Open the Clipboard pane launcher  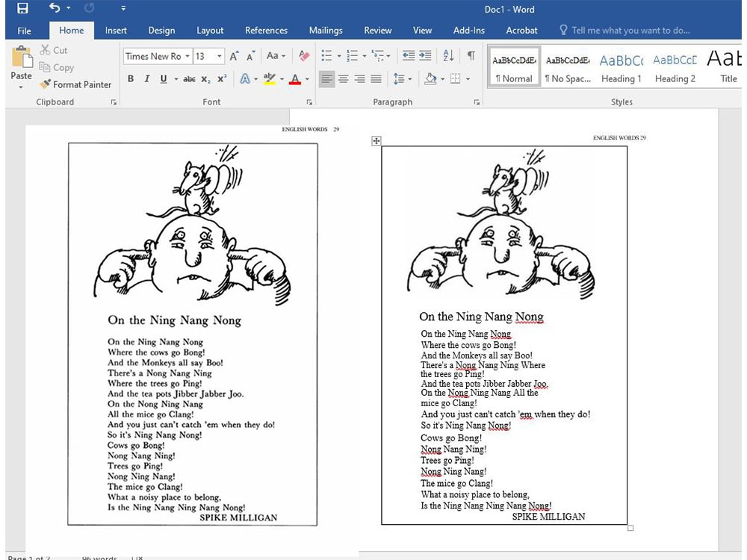click(114, 102)
